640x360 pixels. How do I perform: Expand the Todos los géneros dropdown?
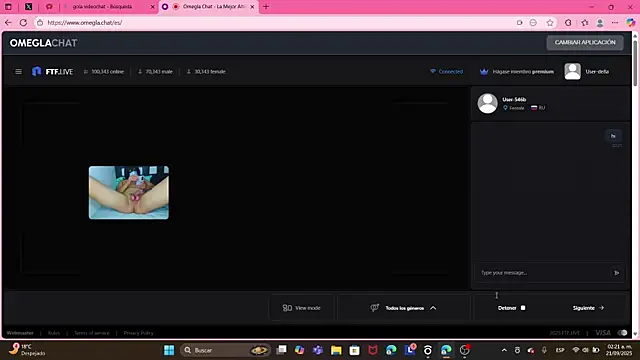[403, 308]
